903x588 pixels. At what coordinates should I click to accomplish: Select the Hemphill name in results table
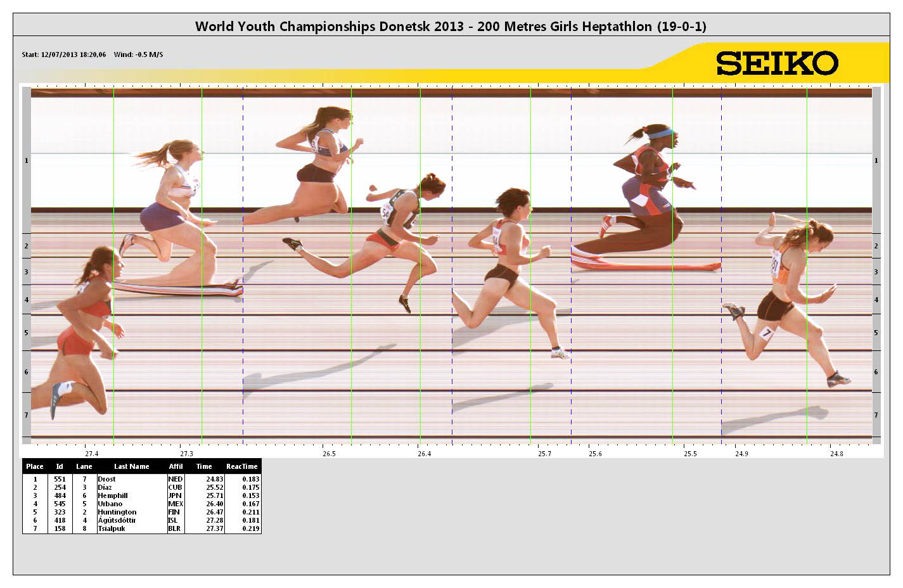pyautogui.click(x=113, y=495)
